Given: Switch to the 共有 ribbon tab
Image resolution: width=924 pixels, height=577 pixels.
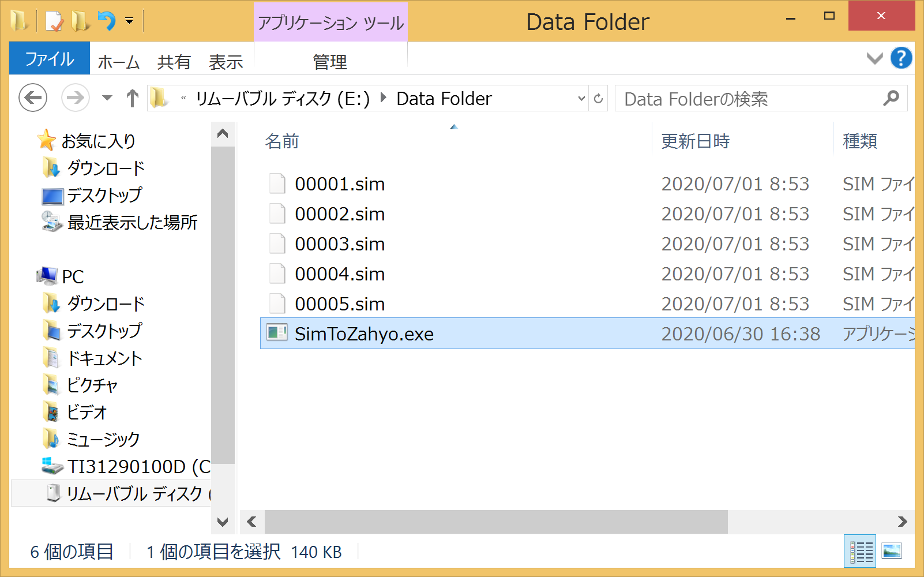Looking at the screenshot, I should coord(174,62).
